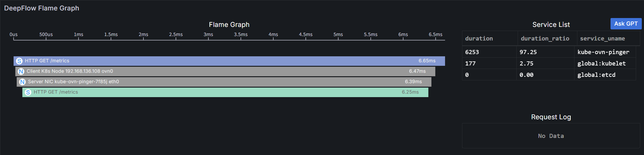Open the DeepFlow Flame Graph panel title menu
The image size is (644, 155).
41,8
